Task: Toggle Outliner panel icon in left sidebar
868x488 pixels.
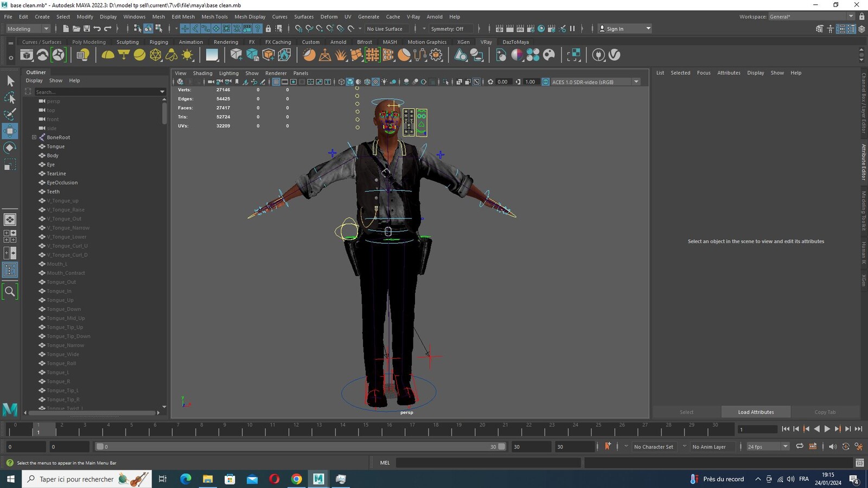Action: click(10, 270)
